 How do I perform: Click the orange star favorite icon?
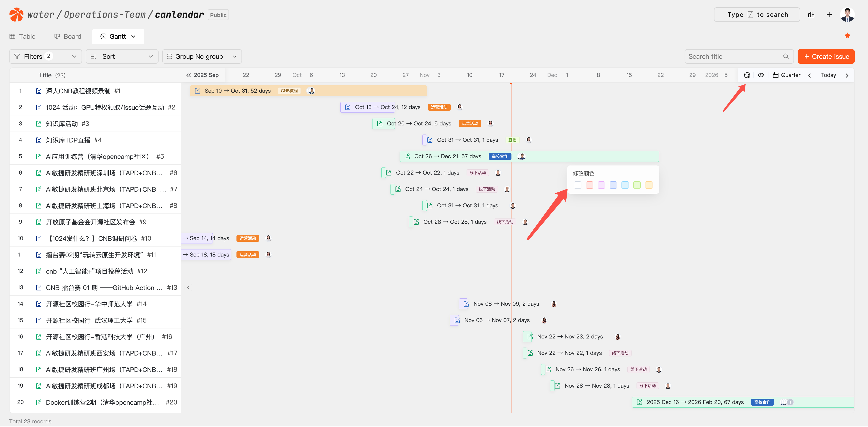point(847,36)
